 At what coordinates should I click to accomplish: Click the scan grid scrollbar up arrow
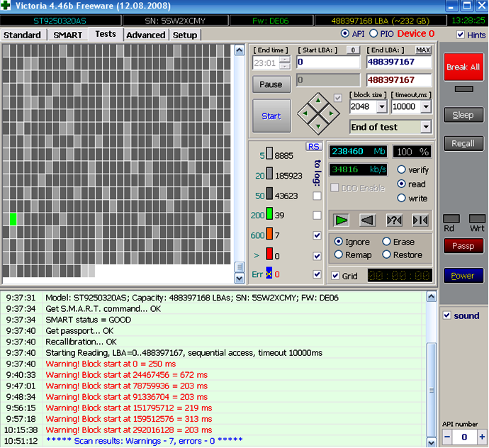pos(240,50)
